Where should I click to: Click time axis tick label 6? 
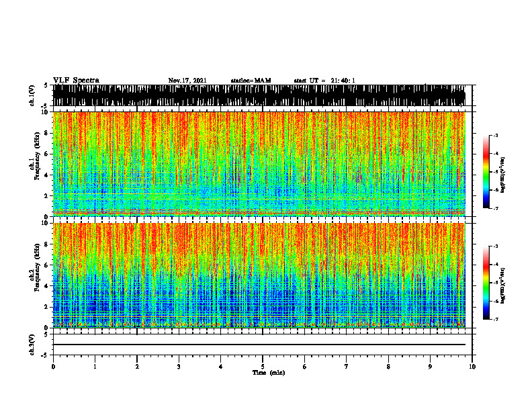click(305, 367)
